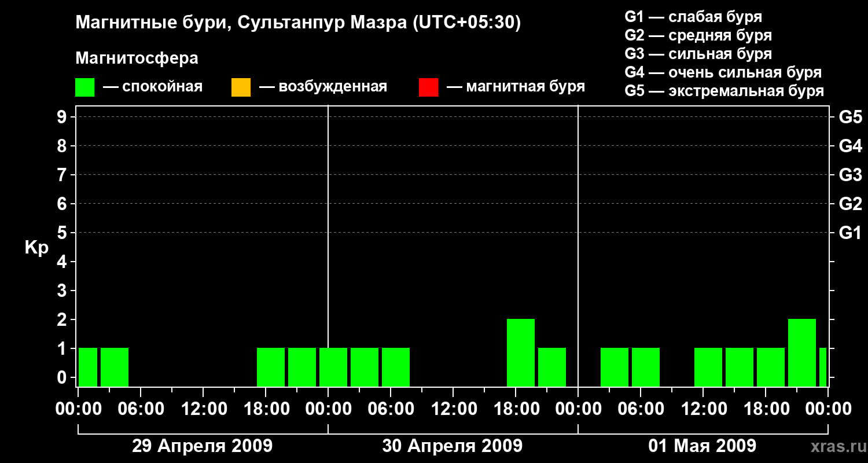Click the '06:00' time label under 01 Мая
Viewport: 868px width, 463px height.
point(641,409)
